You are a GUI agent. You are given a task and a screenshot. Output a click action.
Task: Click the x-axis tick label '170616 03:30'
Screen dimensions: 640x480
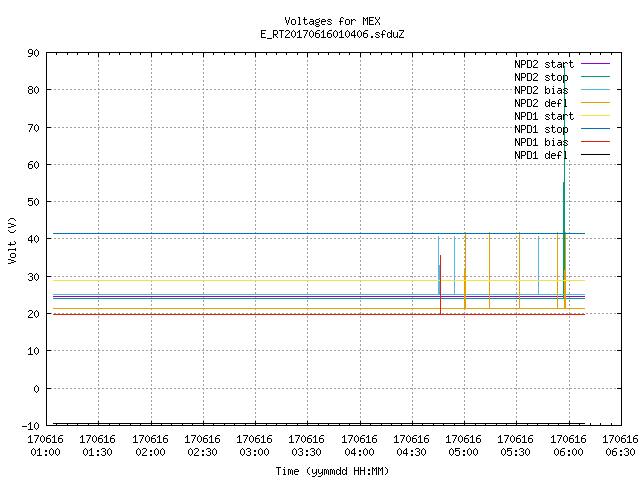coord(307,446)
